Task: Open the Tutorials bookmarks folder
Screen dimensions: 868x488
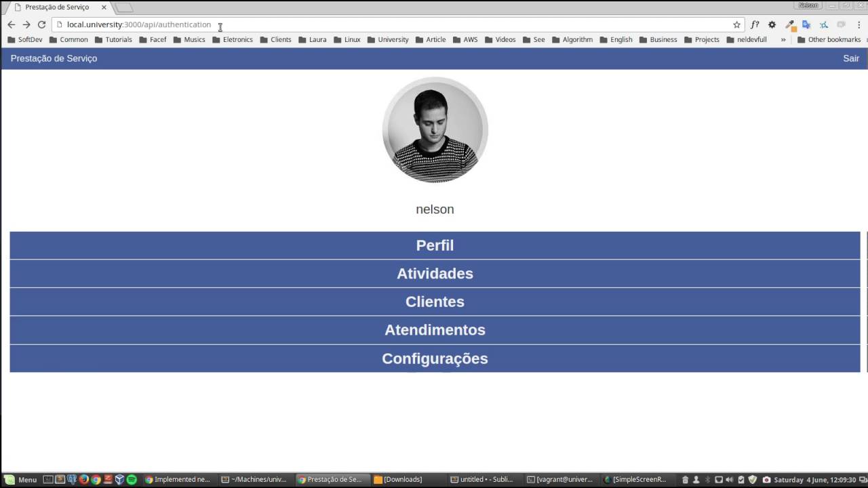Action: (113, 39)
